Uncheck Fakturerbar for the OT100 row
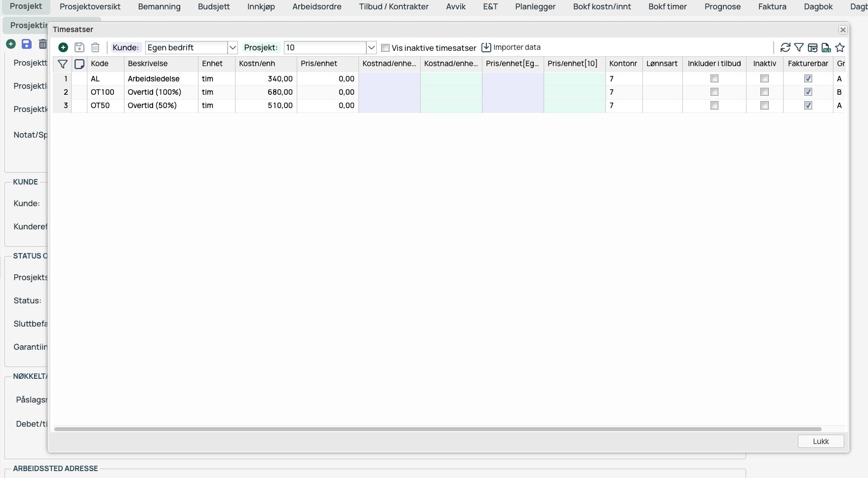Viewport: 868px width, 478px height. (808, 92)
